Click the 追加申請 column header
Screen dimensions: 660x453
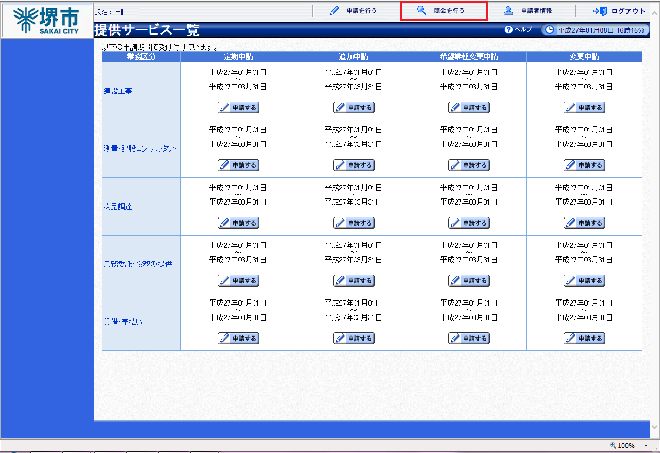pos(354,56)
